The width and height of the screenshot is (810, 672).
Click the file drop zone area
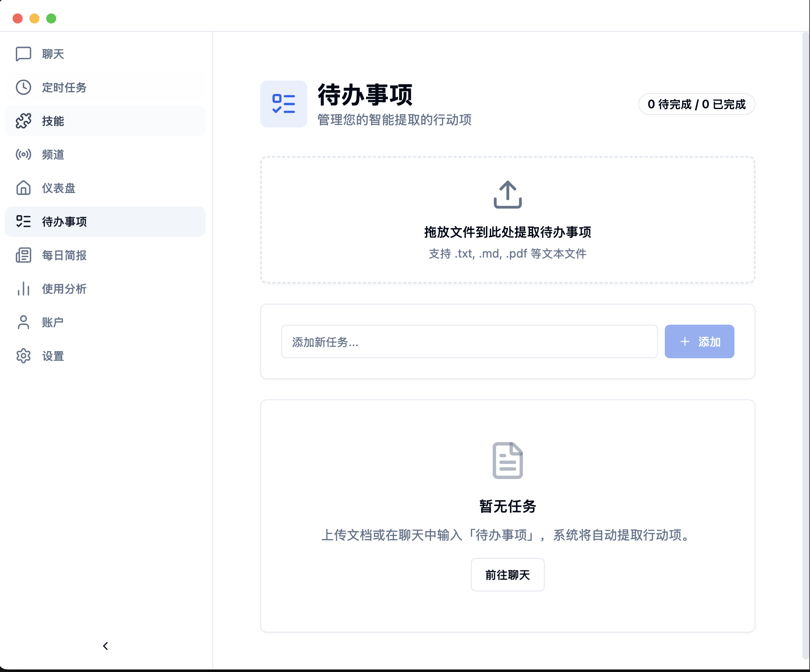coord(507,219)
